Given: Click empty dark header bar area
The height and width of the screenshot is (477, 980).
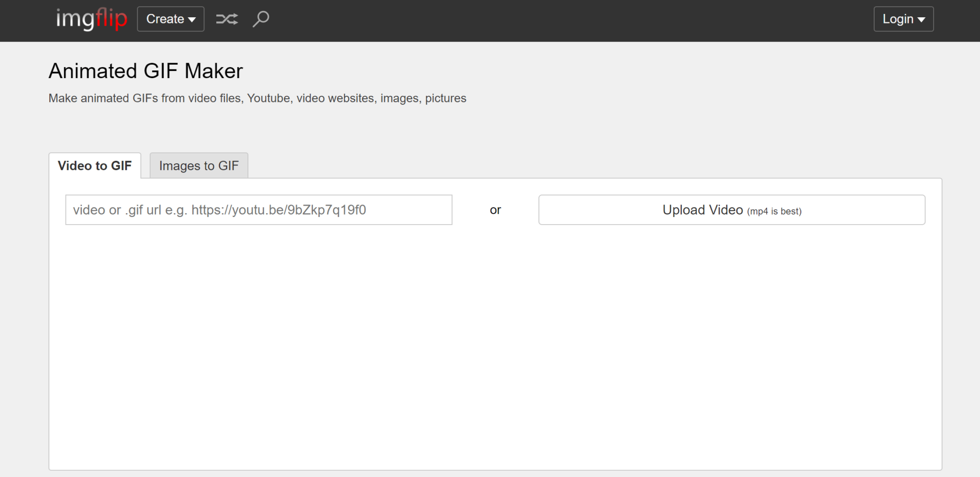Looking at the screenshot, I should (x=574, y=20).
